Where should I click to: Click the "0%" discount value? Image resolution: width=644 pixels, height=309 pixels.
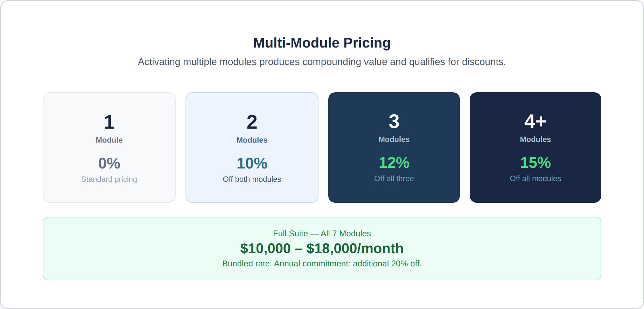pyautogui.click(x=109, y=163)
